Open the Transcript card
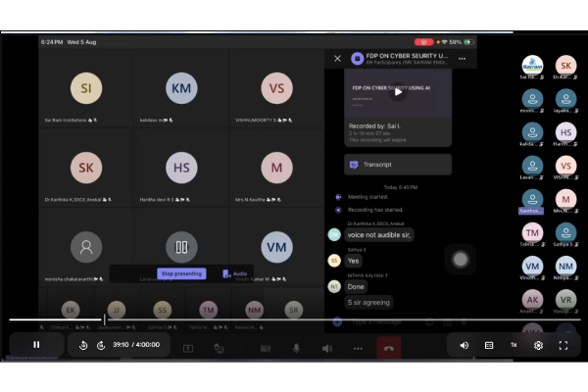 [398, 165]
